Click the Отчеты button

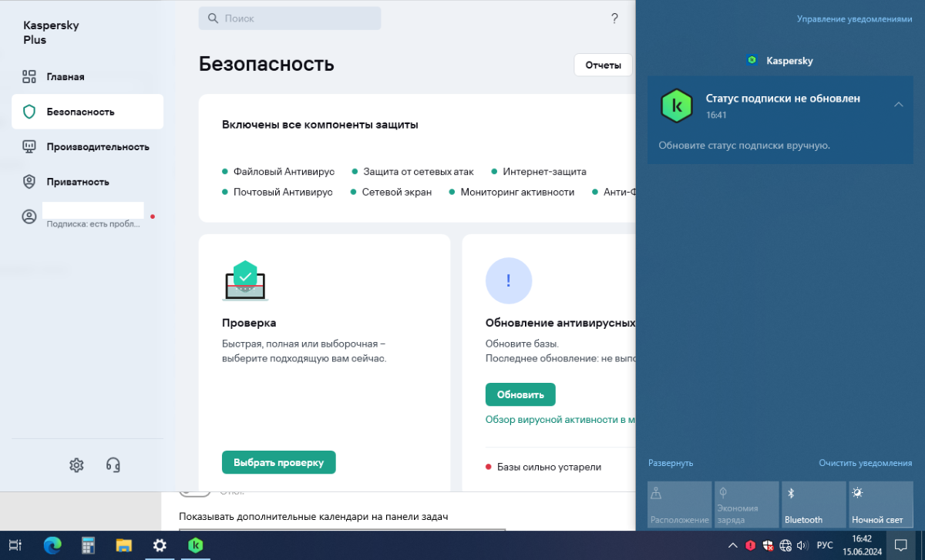(603, 65)
